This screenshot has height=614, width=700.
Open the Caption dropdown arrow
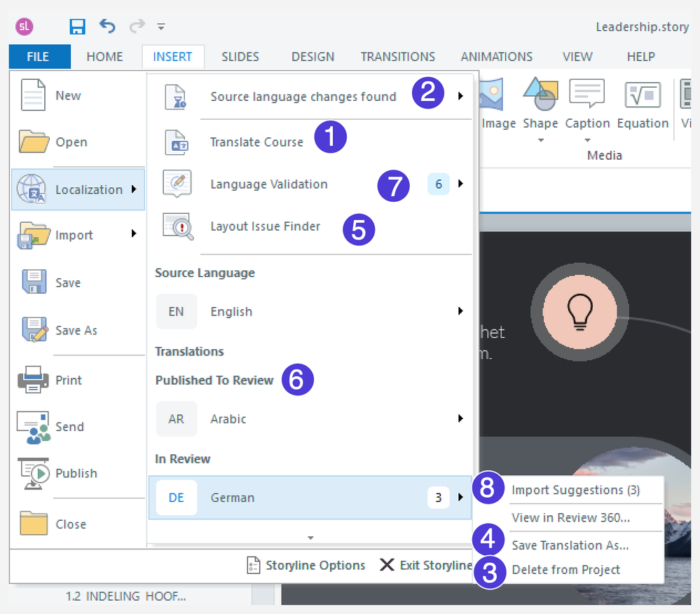(x=587, y=140)
